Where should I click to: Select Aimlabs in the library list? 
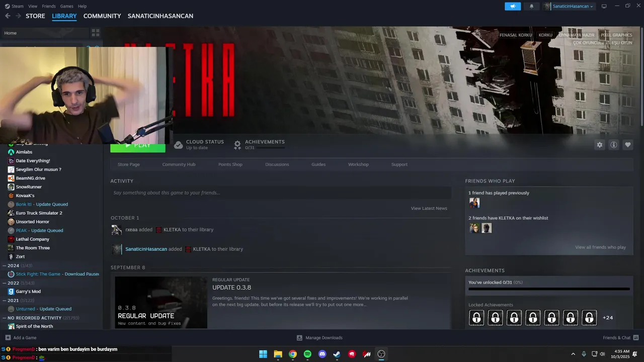pos(24,152)
